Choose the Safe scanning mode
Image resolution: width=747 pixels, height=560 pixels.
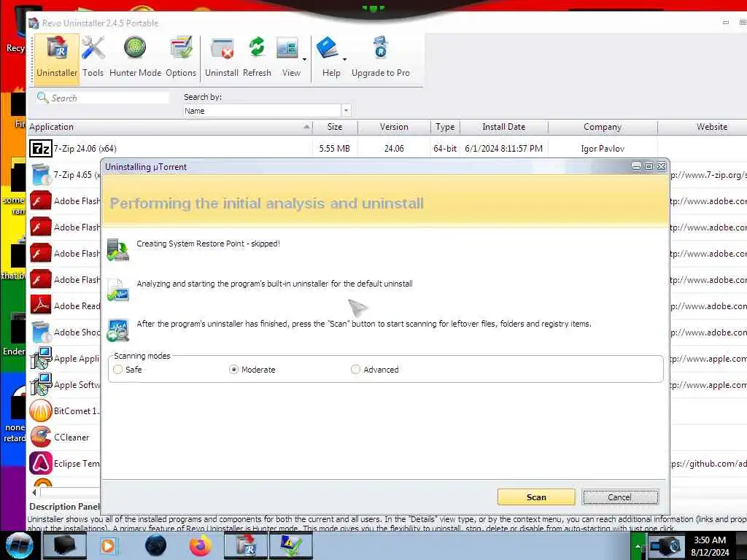point(118,370)
